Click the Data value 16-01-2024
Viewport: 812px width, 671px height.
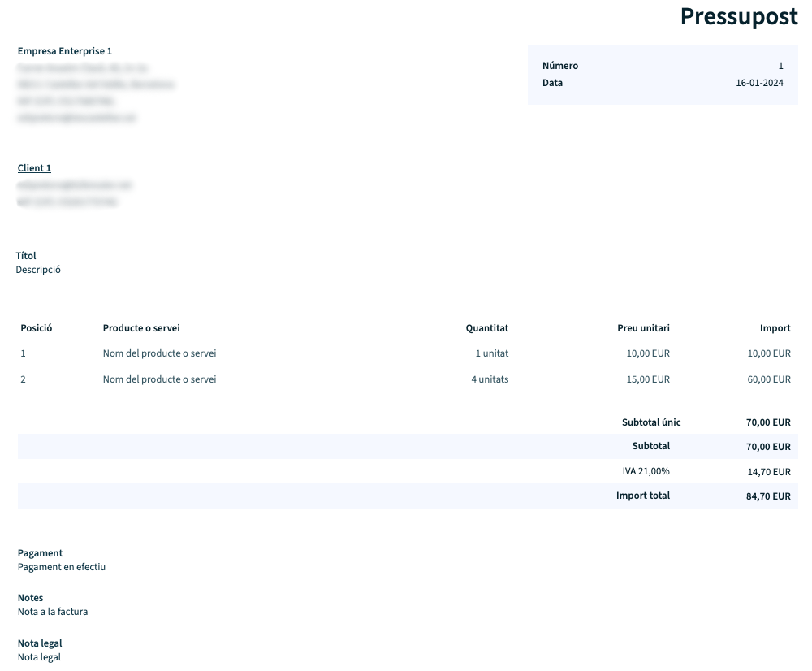click(x=760, y=82)
